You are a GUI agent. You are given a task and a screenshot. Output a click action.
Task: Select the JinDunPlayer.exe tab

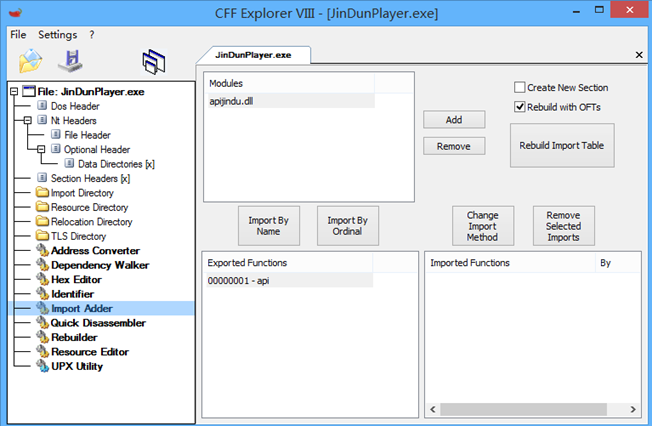click(x=253, y=55)
